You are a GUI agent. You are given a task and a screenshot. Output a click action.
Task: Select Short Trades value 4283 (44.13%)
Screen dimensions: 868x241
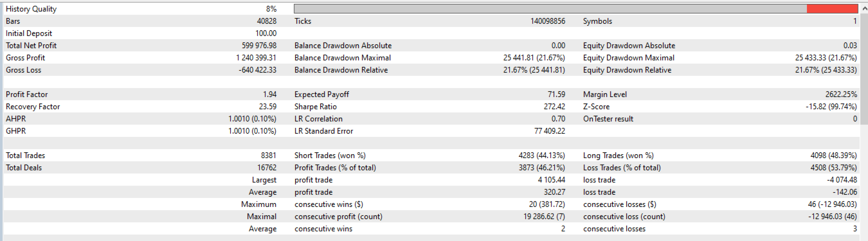[x=542, y=156]
